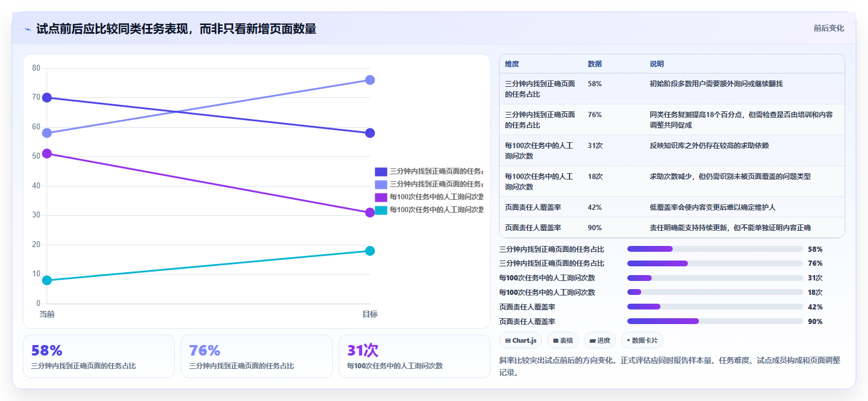
Task: Click purple line's 目标 point at 31
Action: coord(370,213)
